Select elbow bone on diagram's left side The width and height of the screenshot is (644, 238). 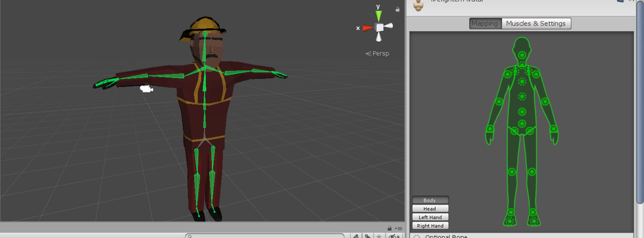[x=499, y=101]
